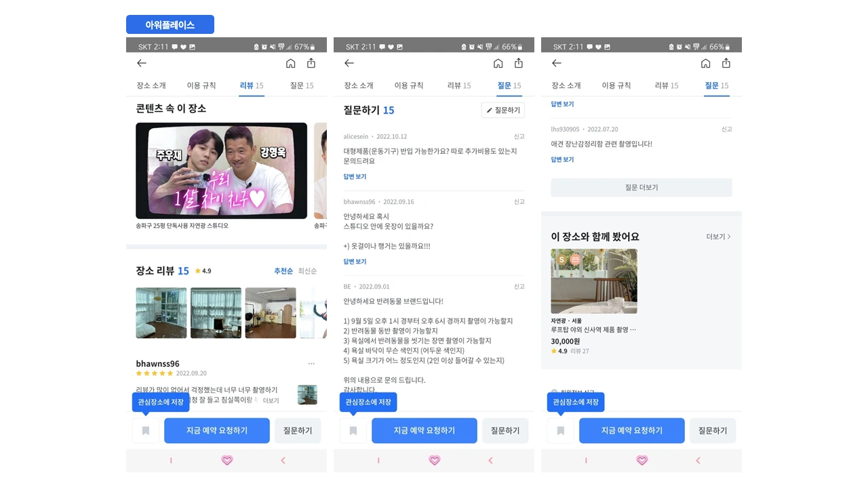868x488 pixels.
Task: Switch to the 이용 규칙 tab
Action: pos(203,85)
